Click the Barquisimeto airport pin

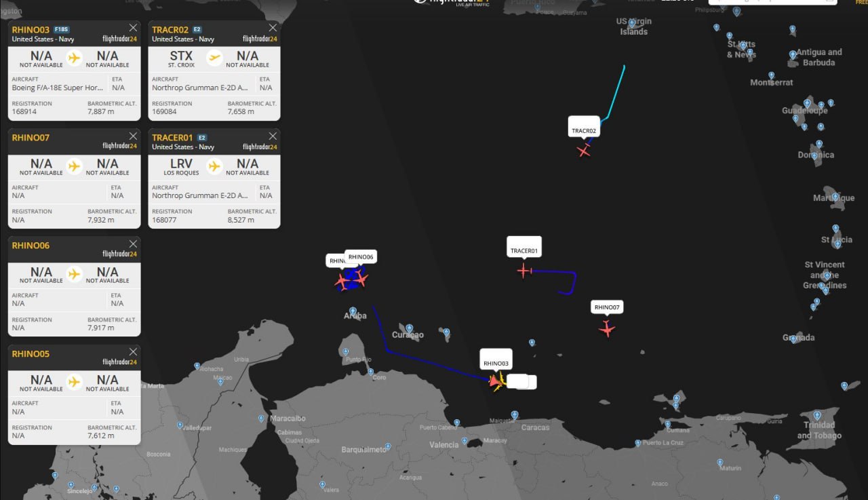coord(387,448)
